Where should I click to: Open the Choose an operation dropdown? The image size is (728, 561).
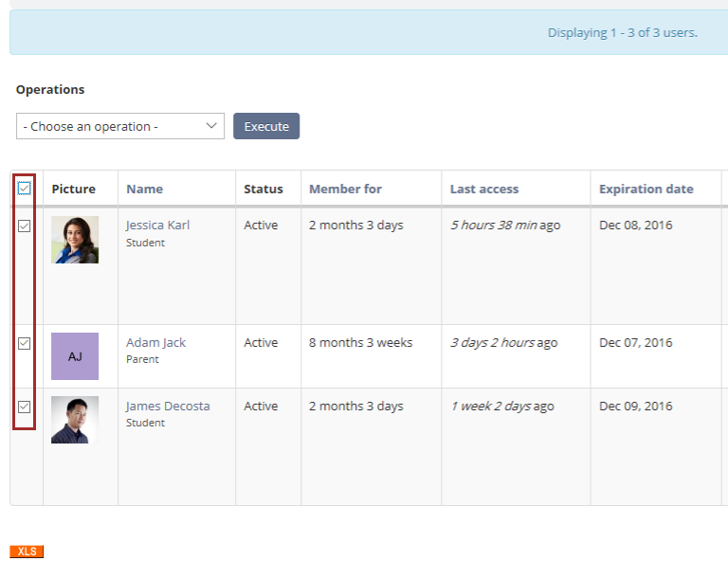(120, 126)
